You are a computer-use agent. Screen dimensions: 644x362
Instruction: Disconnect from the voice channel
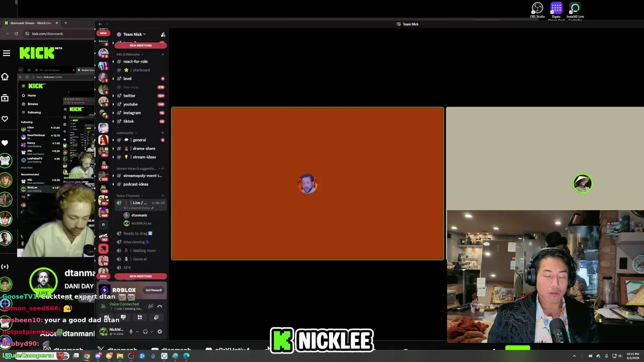click(x=159, y=306)
